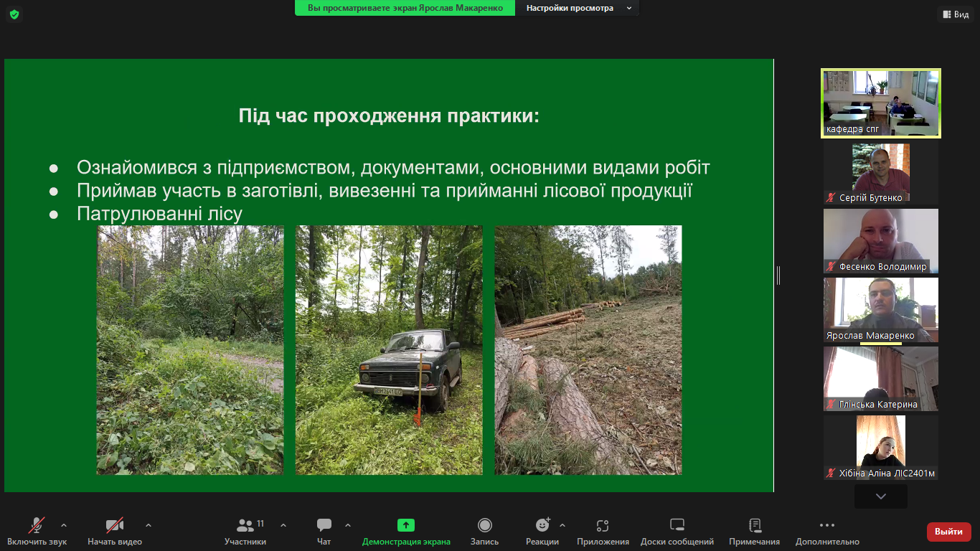
Task: Open the Примечания notes panel
Action: 754,531
